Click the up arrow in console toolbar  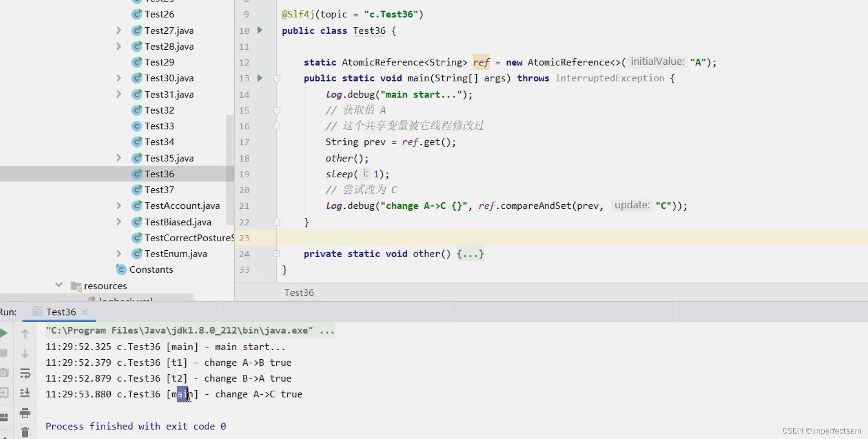(25, 334)
